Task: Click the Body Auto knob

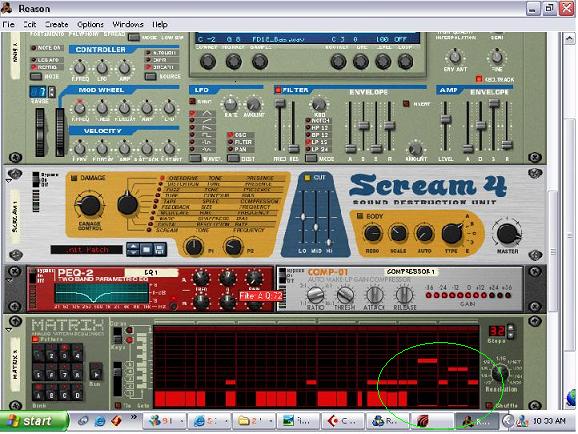Action: pos(424,233)
